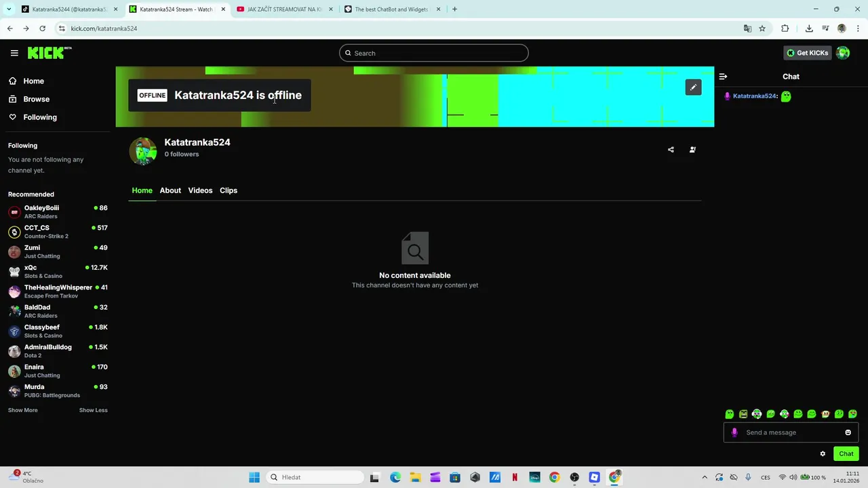Open Murda recommended channel

click(58, 390)
